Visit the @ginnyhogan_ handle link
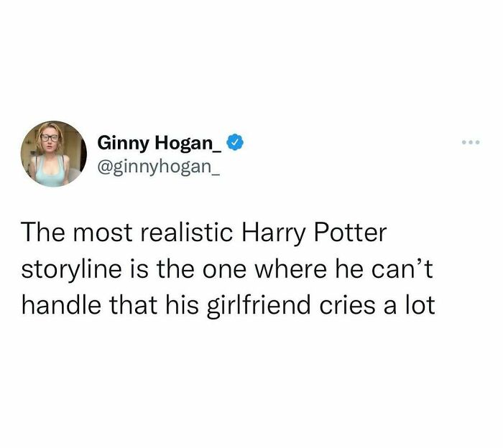The height and width of the screenshot is (448, 503). coord(159,167)
